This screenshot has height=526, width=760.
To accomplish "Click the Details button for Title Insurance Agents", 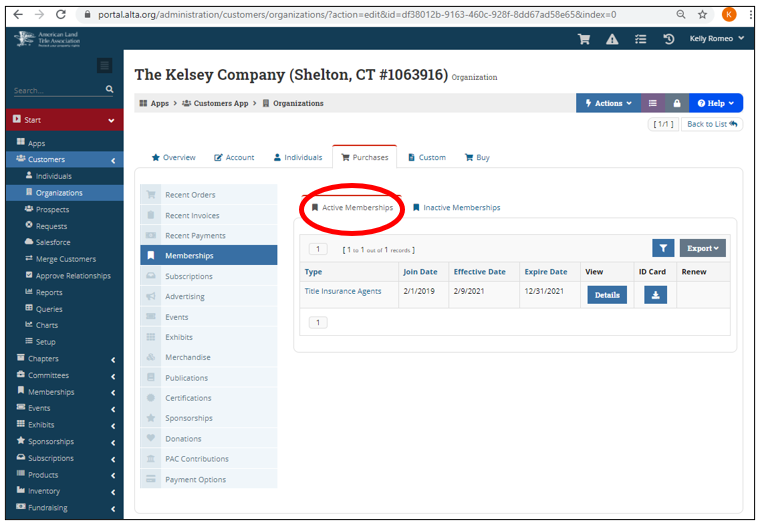I will click(x=607, y=295).
